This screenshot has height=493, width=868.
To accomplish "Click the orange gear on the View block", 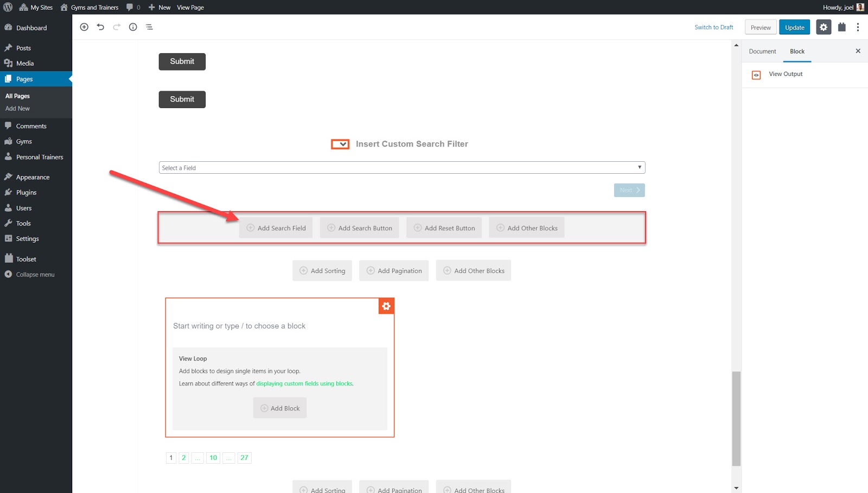I will click(x=386, y=306).
